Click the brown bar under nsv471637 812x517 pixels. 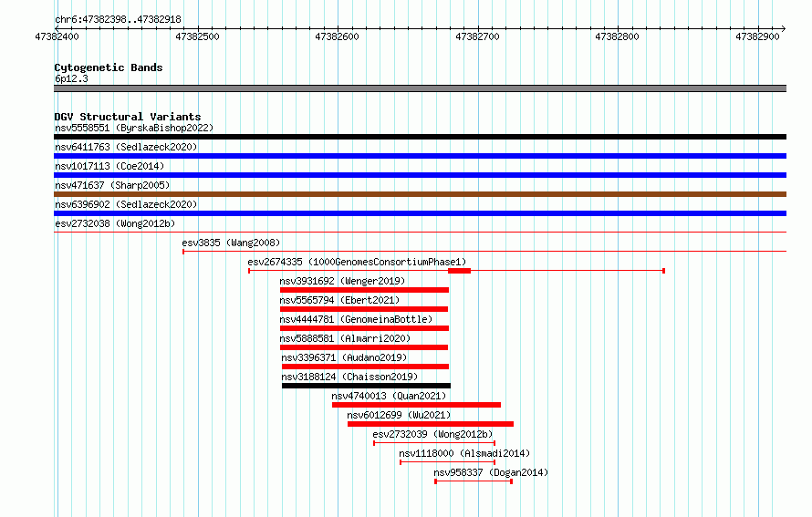click(x=420, y=194)
